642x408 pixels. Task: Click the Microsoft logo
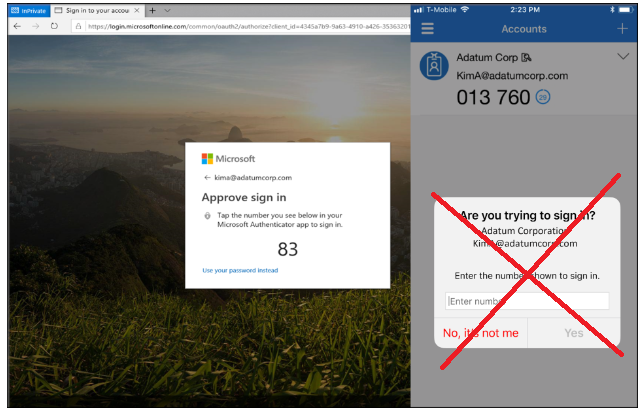click(228, 159)
